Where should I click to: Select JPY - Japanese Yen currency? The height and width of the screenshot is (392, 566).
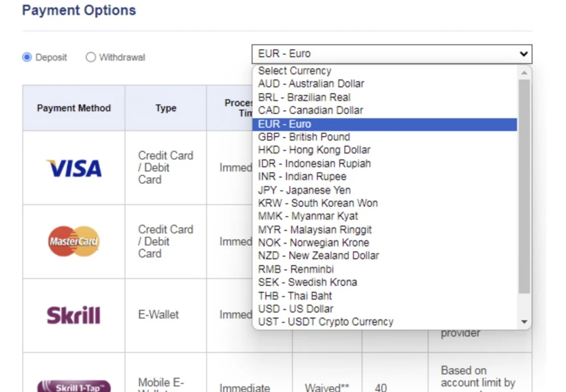click(305, 190)
